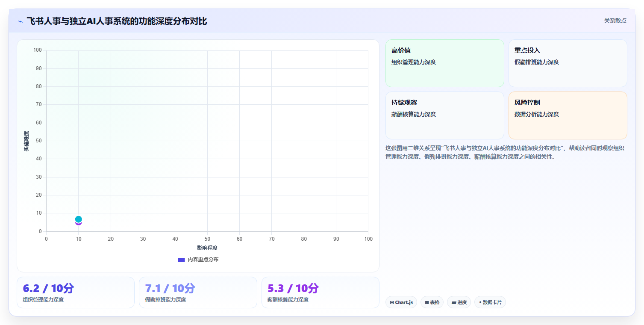Click the y-axis tick value 100
The image size is (644, 325).
point(38,50)
